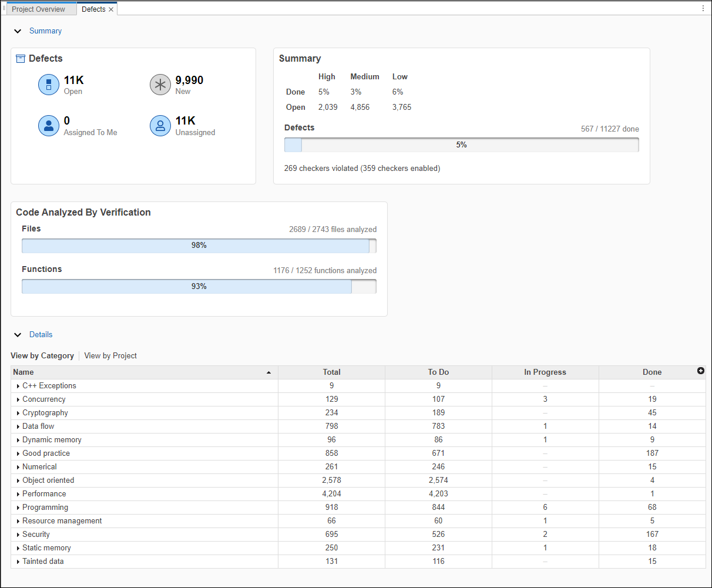Open the three-dot options menu at top right
Screen dimensions: 712x588
click(x=703, y=8)
